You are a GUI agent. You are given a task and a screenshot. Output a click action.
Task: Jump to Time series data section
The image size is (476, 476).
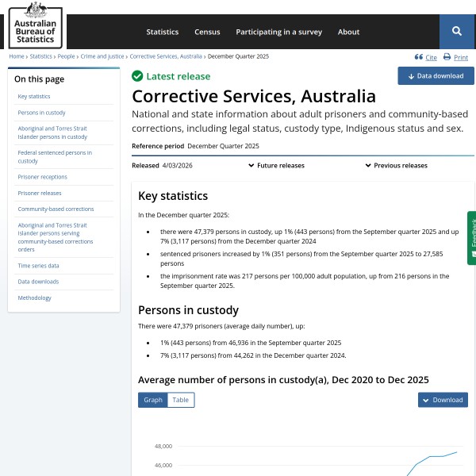(x=38, y=266)
